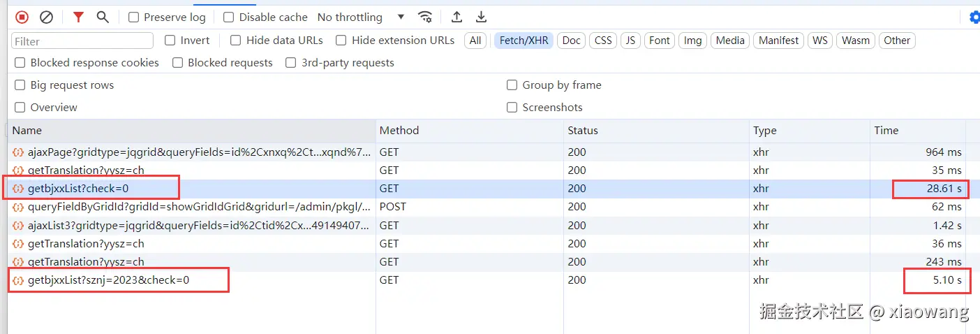This screenshot has height=334, width=980.
Task: Toggle the red filter funnel icon
Action: click(x=78, y=17)
